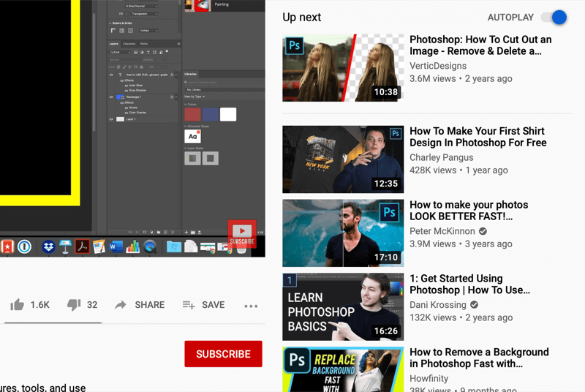The image size is (585, 392).
Task: Select the white library color swatch
Action: [228, 115]
